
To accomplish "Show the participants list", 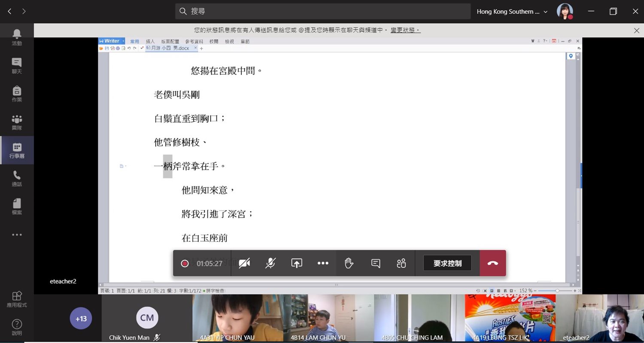I will click(x=401, y=263).
